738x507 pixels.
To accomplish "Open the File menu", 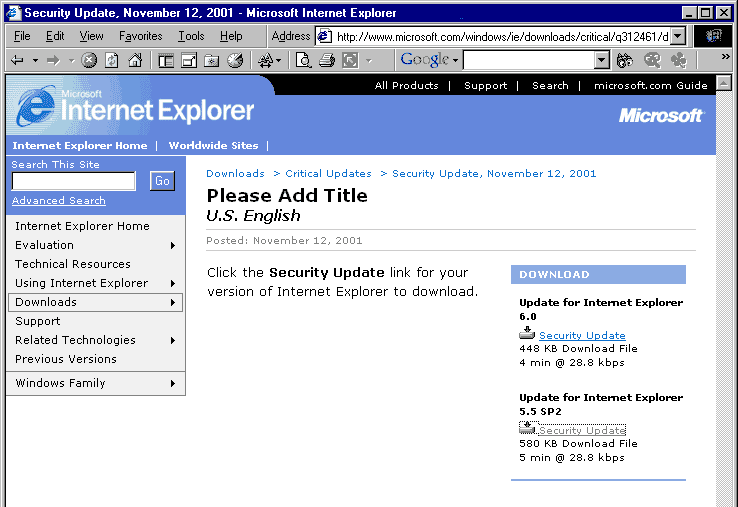I will coord(22,36).
